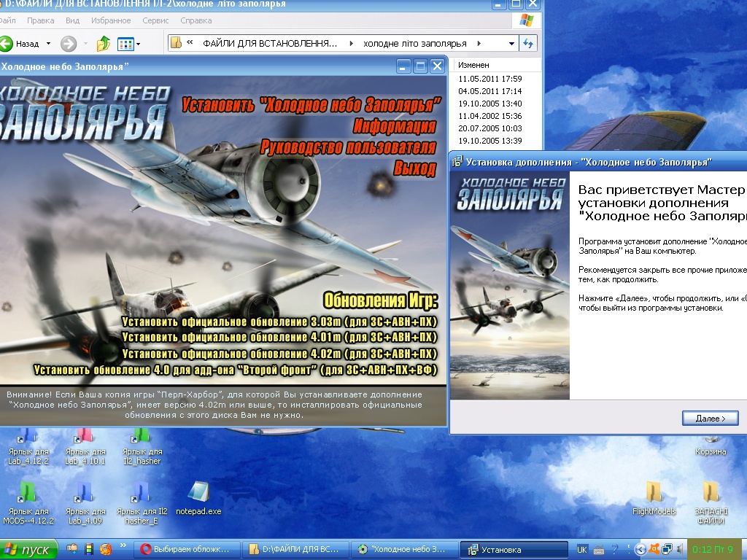Expand hidden tray icons arrow

click(640, 550)
